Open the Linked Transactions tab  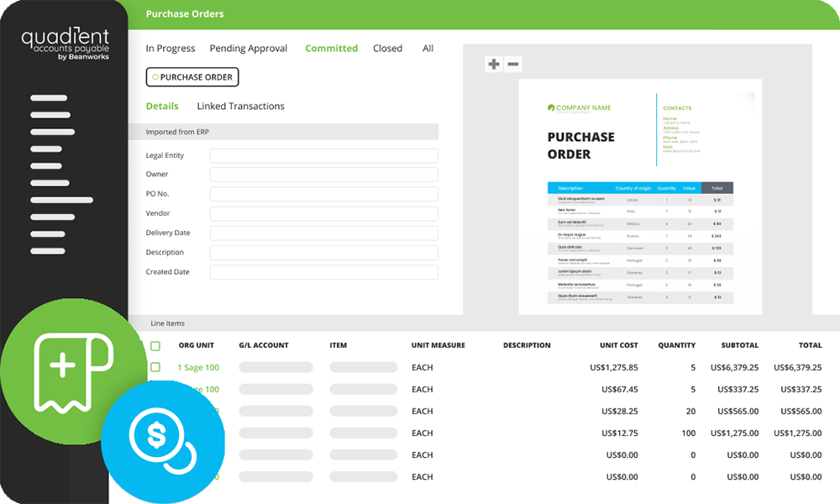pos(240,107)
